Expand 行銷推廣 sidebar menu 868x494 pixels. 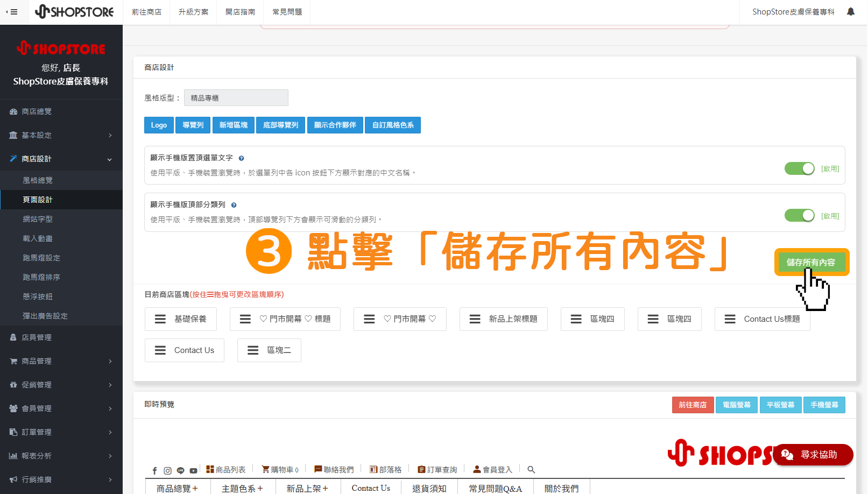pos(61,479)
